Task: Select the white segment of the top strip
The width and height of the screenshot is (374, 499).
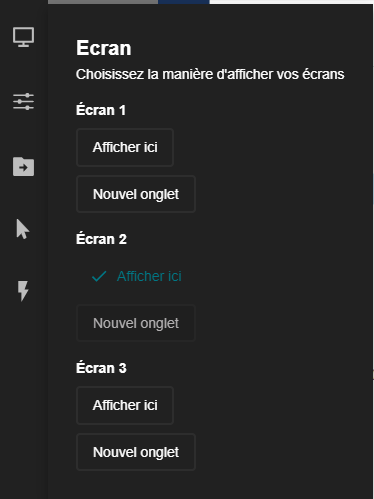Action: (291, 2)
